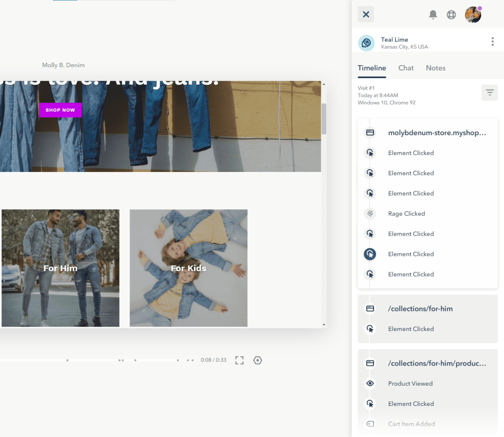Click the Rage Clicked event icon
Viewport: 504px width, 437px height.
click(x=370, y=214)
